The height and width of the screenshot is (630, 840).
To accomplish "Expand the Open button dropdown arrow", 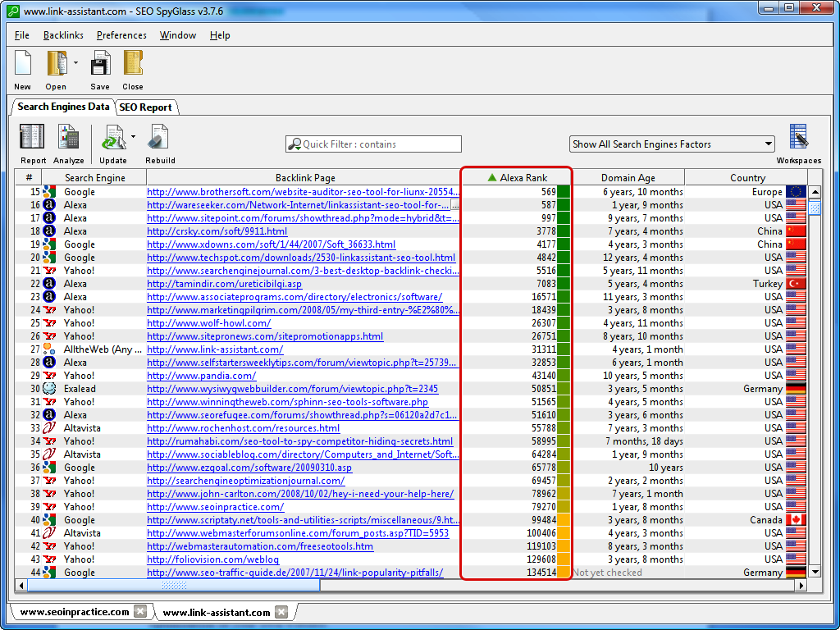I will pyautogui.click(x=75, y=62).
